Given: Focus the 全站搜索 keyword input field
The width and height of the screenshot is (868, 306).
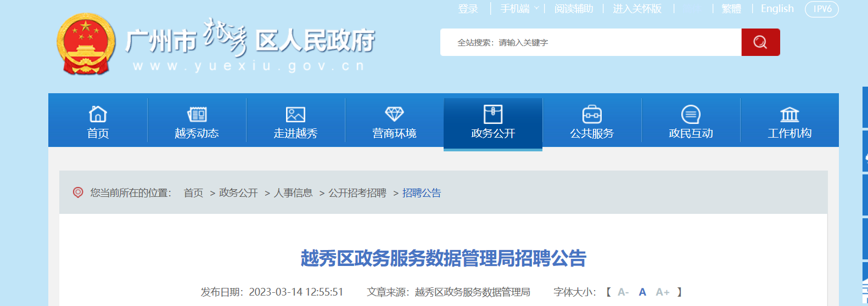Looking at the screenshot, I should pyautogui.click(x=591, y=42).
